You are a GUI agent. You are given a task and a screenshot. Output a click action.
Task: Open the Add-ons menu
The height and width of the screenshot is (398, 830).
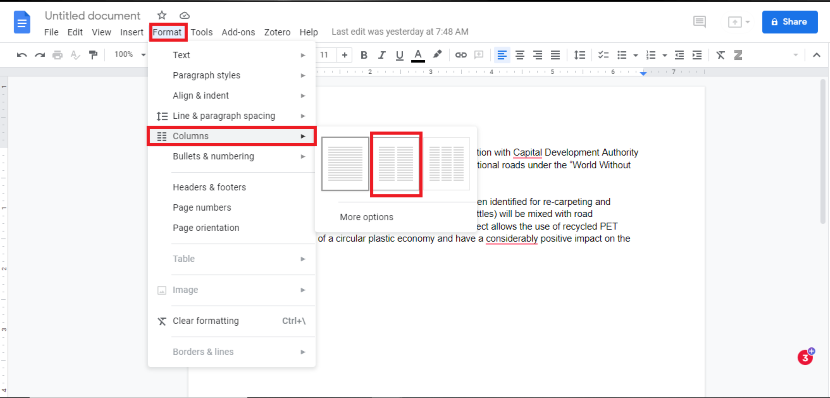[x=238, y=32]
